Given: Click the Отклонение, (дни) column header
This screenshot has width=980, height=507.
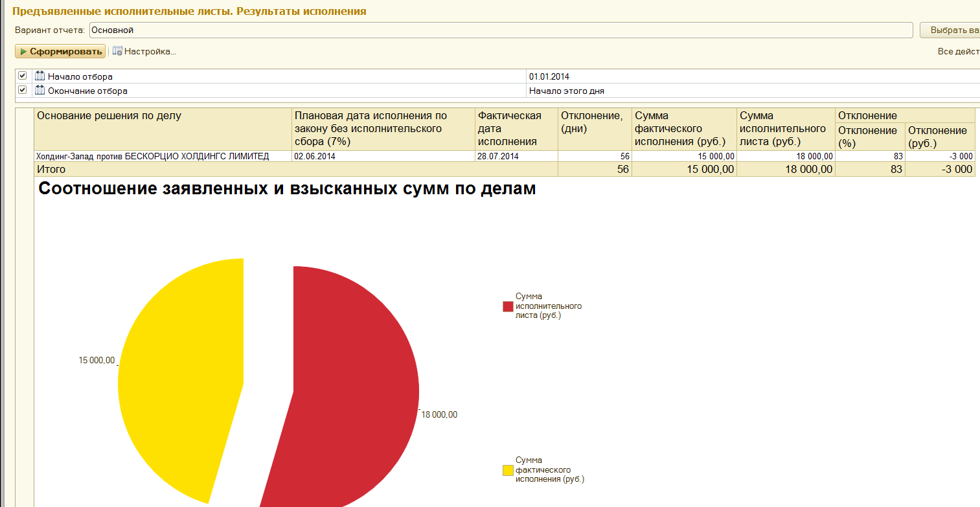Looking at the screenshot, I should (595, 129).
